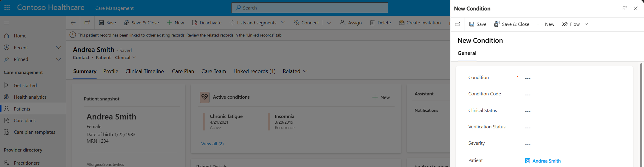Click View all (2) conditions link
The image size is (644, 167).
coord(212,144)
